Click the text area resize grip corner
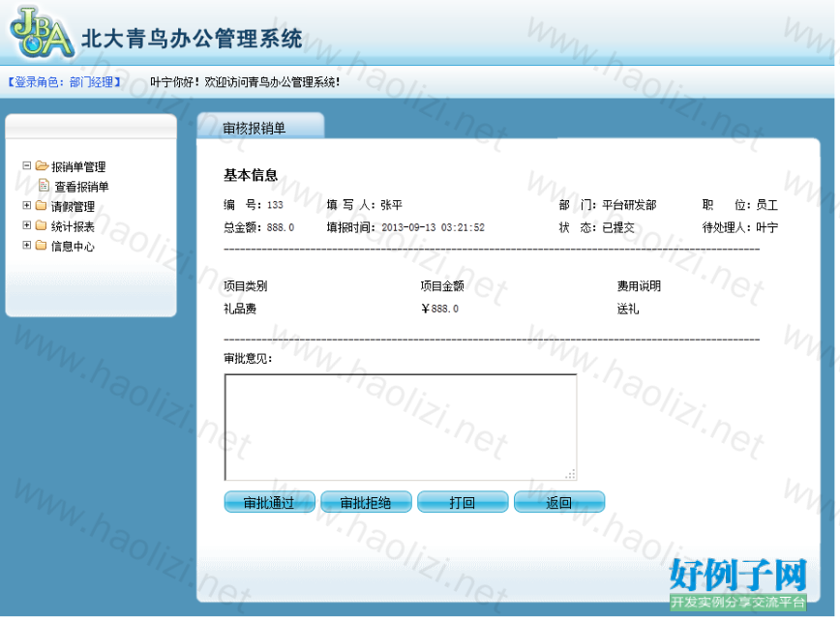Screen dimensions: 840x621 [571, 474]
